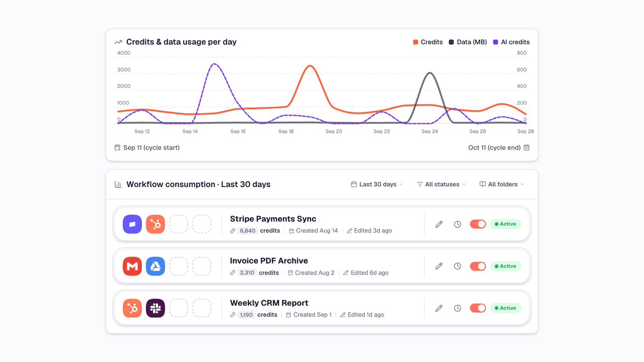Toggle off the Stripe Payments Sync workflow

tap(478, 224)
